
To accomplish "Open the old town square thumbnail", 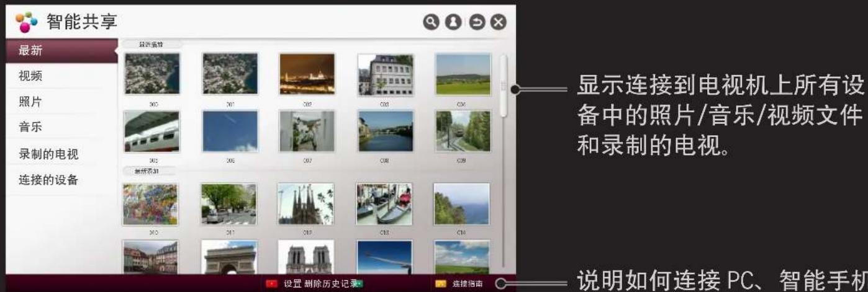I will coord(150,257).
